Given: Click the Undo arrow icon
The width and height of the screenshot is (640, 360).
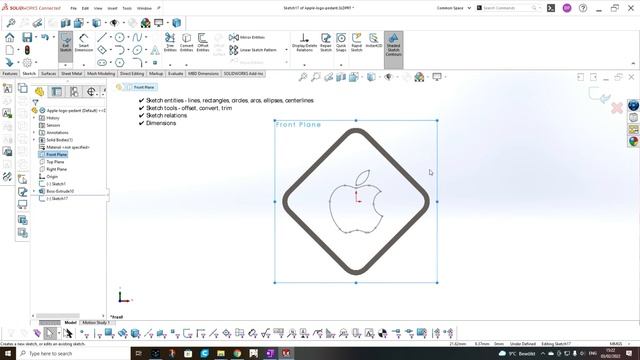Looking at the screenshot, I should coord(44,37).
